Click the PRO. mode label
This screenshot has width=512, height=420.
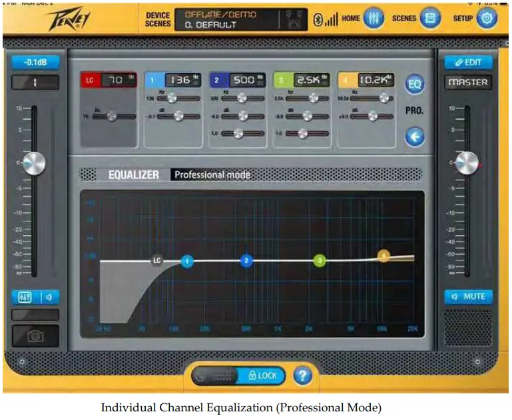[x=415, y=110]
